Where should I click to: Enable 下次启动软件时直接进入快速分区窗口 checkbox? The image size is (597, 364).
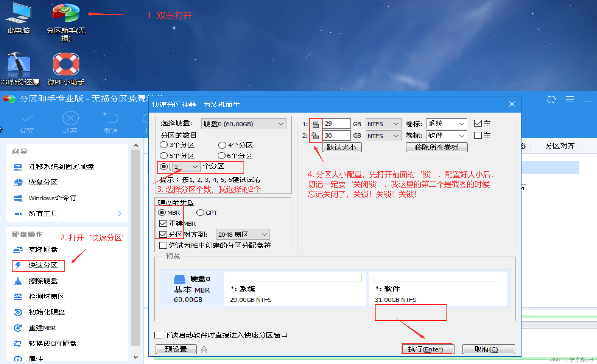pos(158,335)
